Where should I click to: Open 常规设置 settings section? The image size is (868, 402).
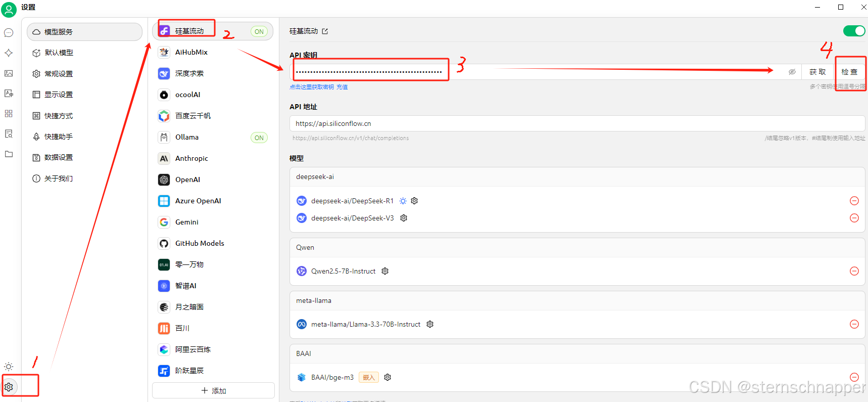[84, 74]
